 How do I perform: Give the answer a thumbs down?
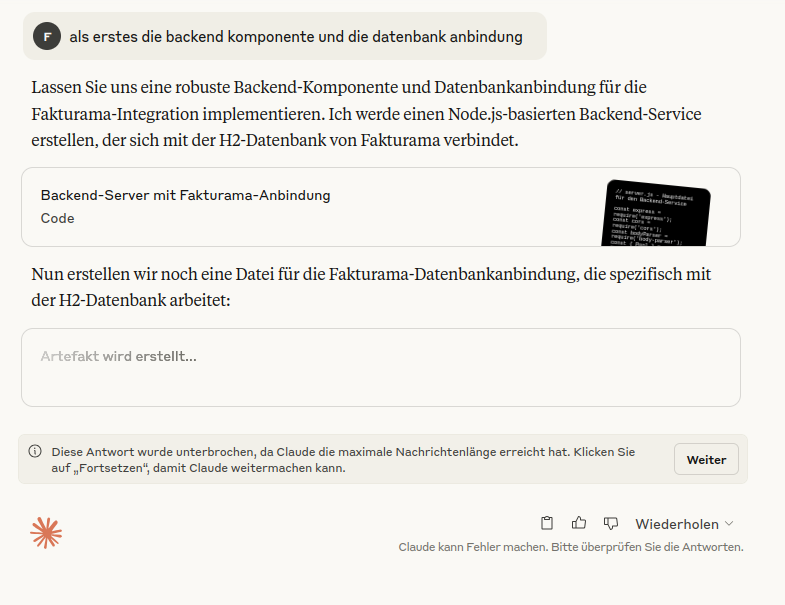611,524
